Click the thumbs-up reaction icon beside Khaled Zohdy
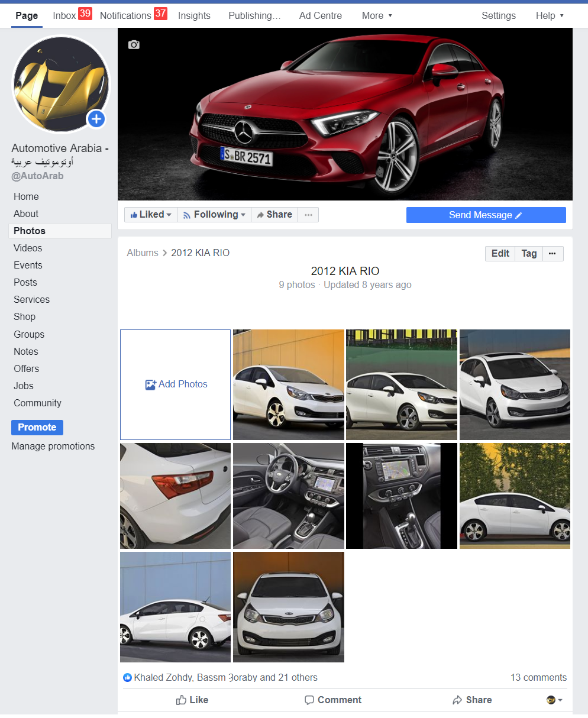 (127, 677)
